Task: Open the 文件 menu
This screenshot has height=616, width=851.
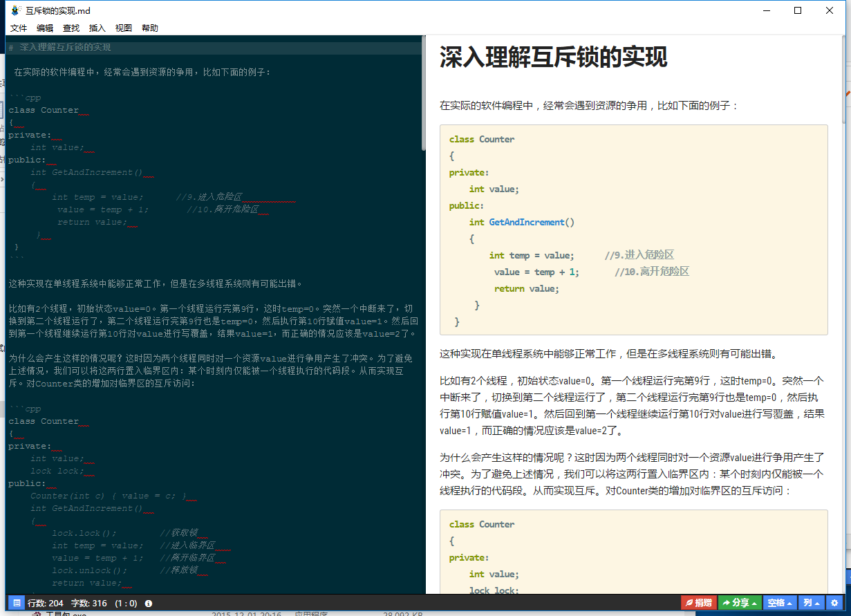Action: tap(19, 28)
